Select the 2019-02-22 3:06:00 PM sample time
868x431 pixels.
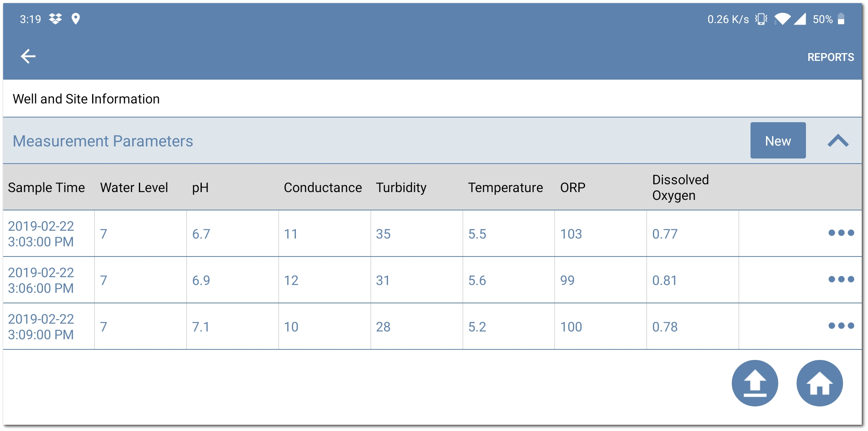pos(41,280)
